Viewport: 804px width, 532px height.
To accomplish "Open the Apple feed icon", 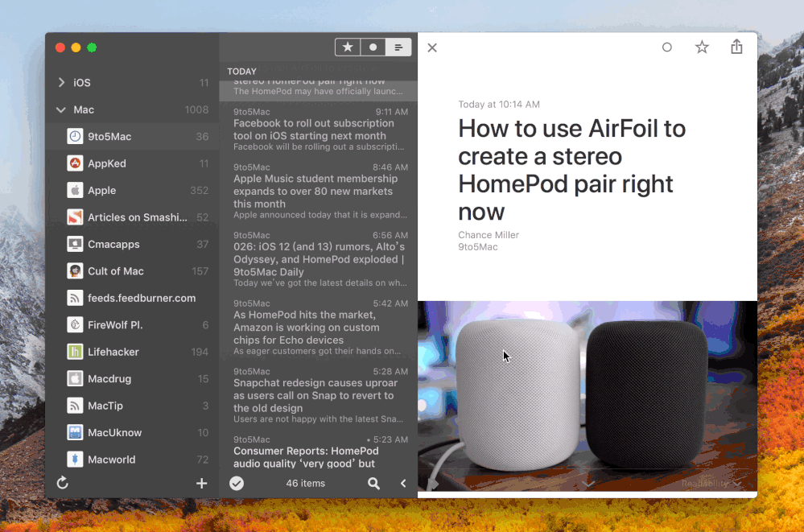I will pyautogui.click(x=75, y=190).
